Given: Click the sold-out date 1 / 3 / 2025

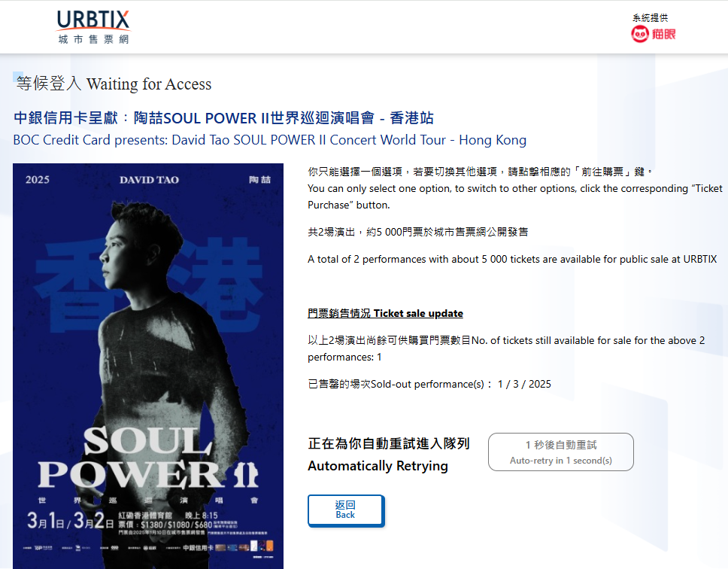Looking at the screenshot, I should (524, 384).
